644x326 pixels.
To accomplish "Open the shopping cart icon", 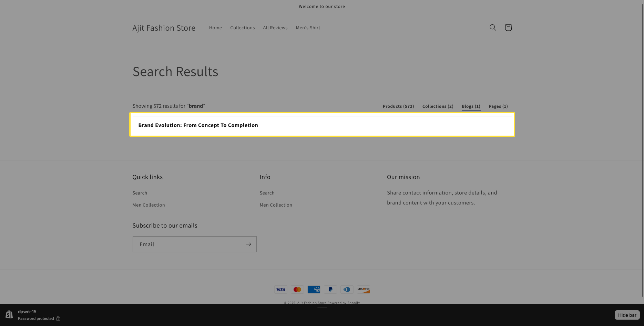I will point(508,28).
